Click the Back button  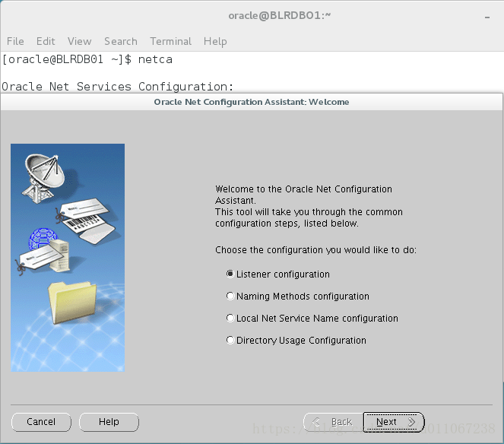click(x=334, y=422)
